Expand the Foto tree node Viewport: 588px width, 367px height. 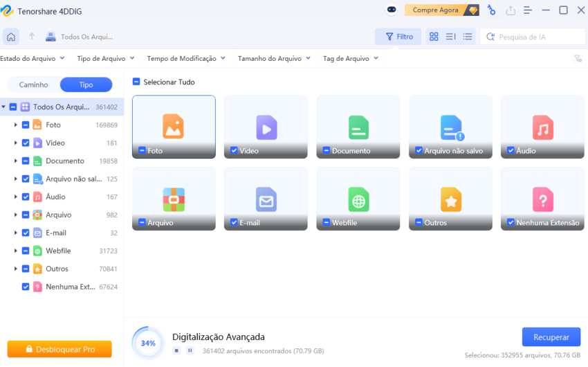(x=16, y=125)
